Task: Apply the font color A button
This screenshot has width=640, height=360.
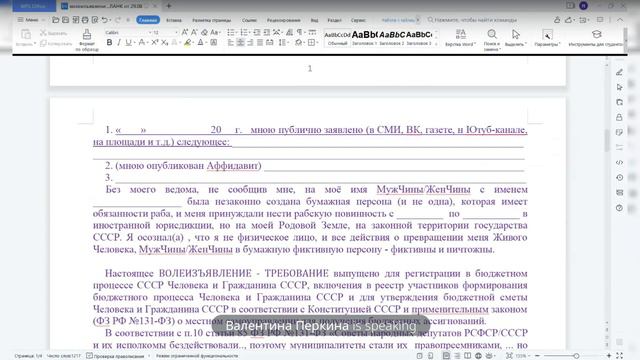Action: point(200,42)
